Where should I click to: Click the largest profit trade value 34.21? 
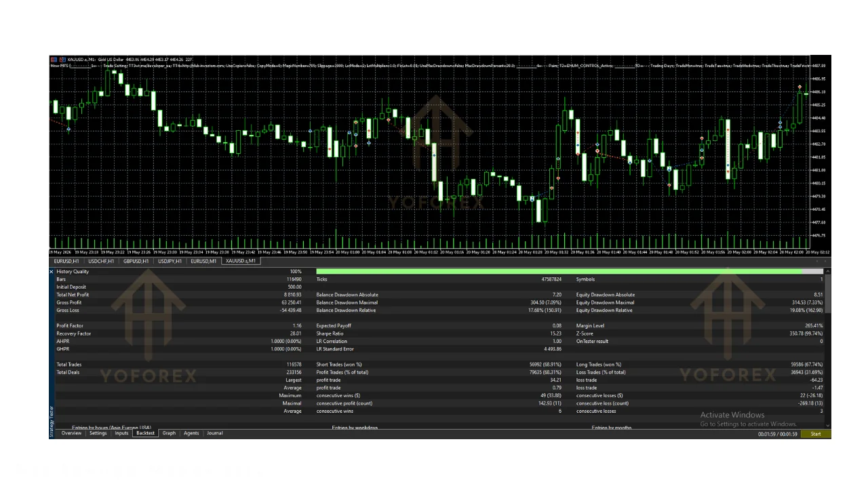pos(557,380)
